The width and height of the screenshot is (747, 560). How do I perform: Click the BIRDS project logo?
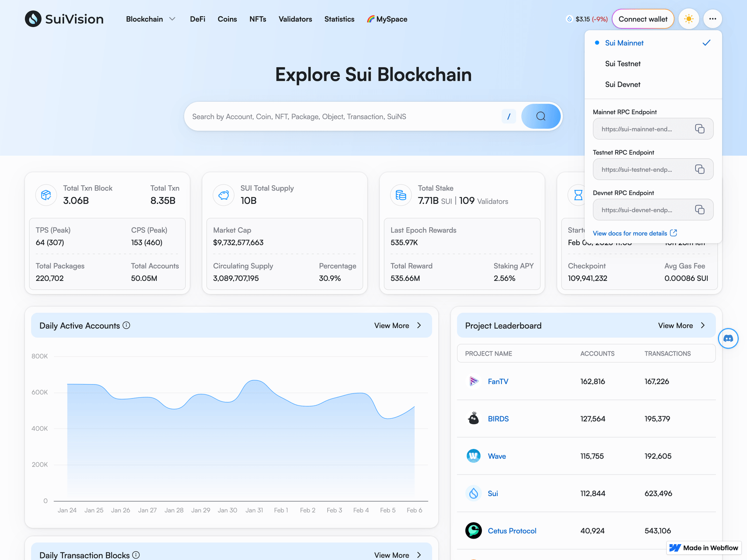point(474,419)
